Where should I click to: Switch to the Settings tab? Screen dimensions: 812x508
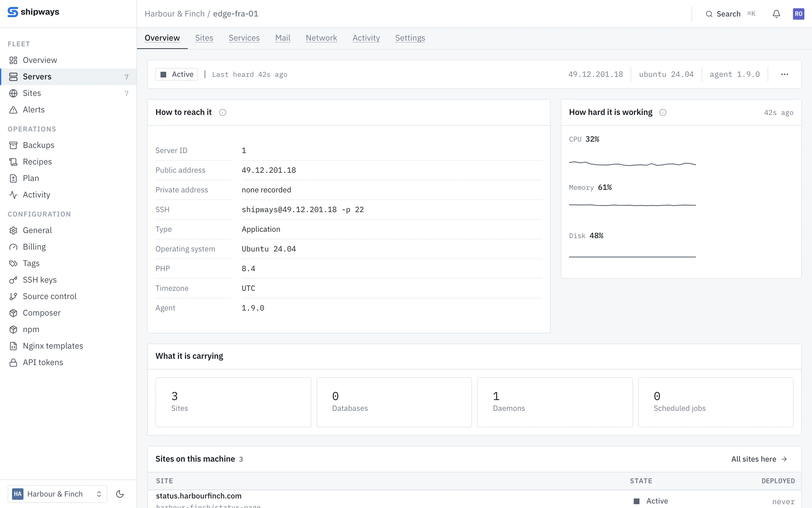coord(410,38)
